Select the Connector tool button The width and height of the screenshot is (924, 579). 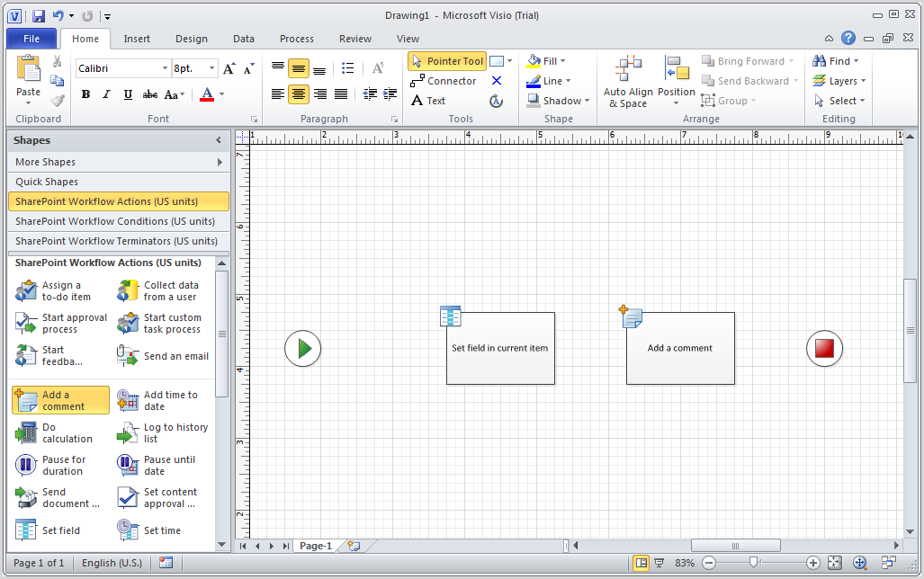pos(444,81)
